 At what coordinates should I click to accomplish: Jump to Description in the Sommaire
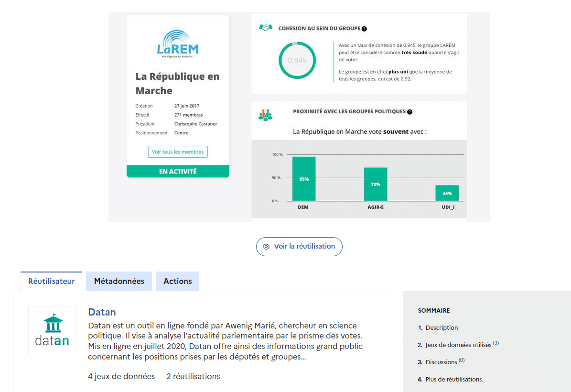[x=442, y=327]
